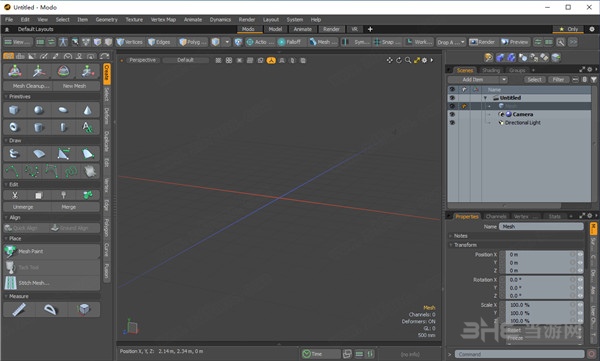Select Camera item in scene tree
The height and width of the screenshot is (361, 600).
coord(523,114)
